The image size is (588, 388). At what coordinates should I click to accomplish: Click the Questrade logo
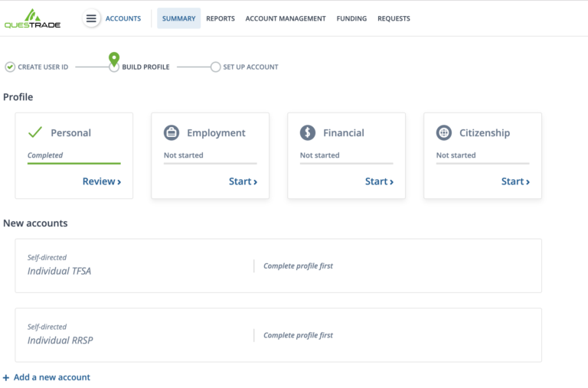pos(32,18)
